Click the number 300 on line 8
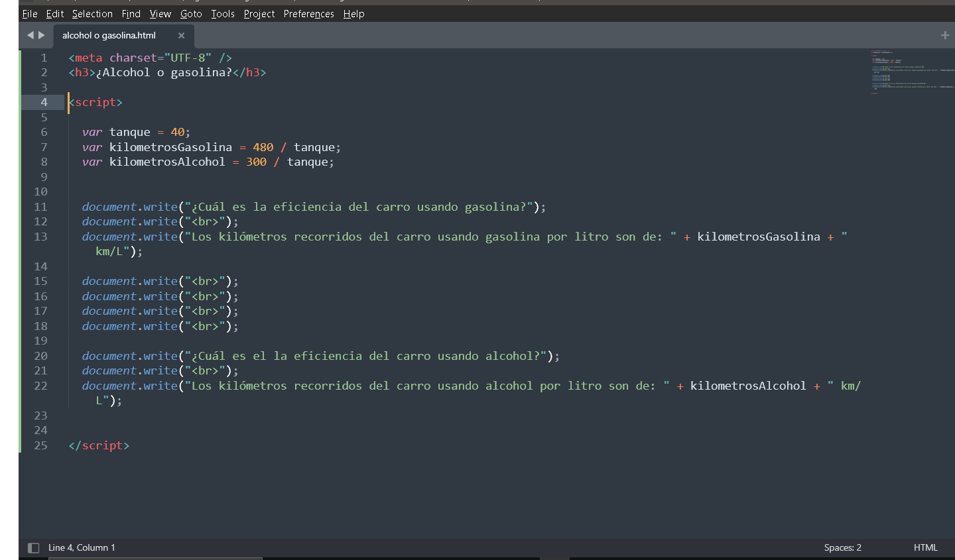Screen dimensions: 955x560 (256, 162)
